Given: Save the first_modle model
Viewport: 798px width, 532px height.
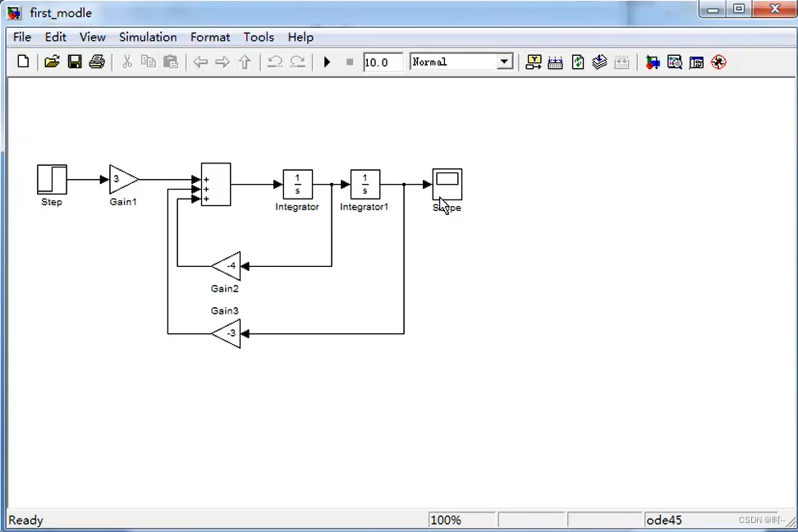Looking at the screenshot, I should [75, 62].
